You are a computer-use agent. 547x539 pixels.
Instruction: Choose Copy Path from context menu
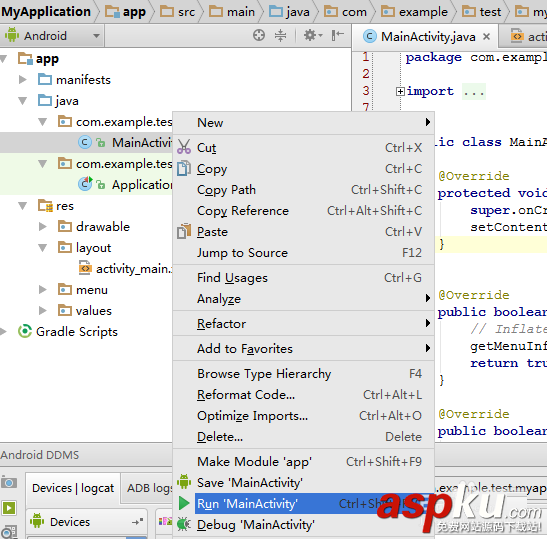click(x=304, y=190)
